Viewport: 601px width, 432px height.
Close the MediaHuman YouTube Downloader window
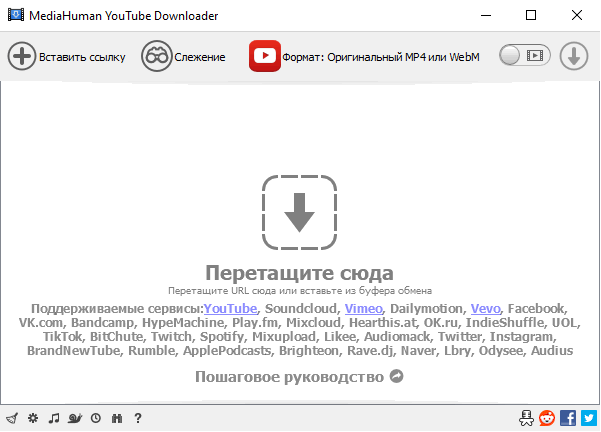(x=576, y=15)
